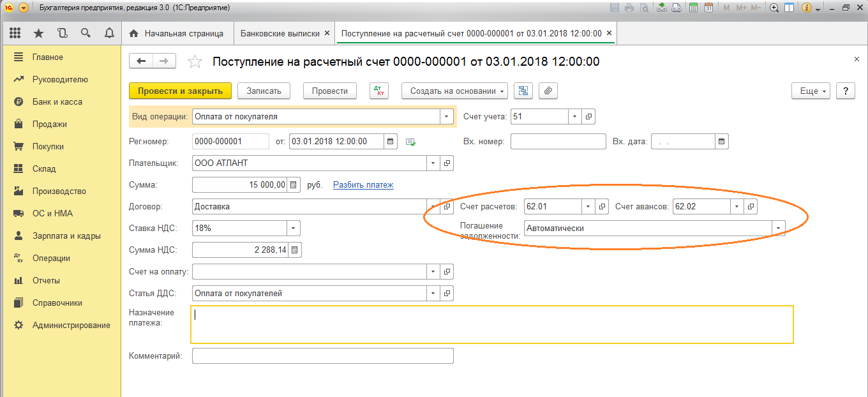
Task: Click Провести и закрыть button
Action: 180,91
